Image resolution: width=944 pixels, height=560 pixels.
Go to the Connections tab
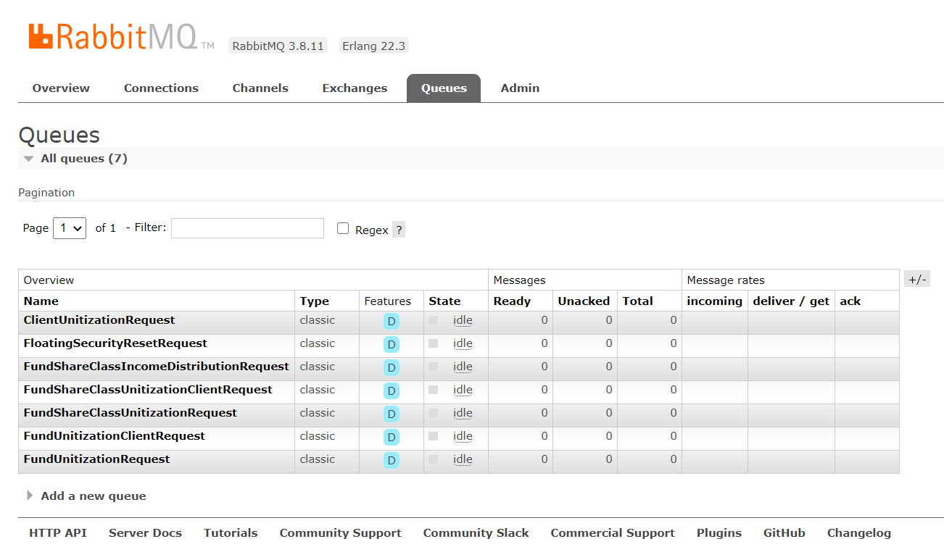click(161, 88)
